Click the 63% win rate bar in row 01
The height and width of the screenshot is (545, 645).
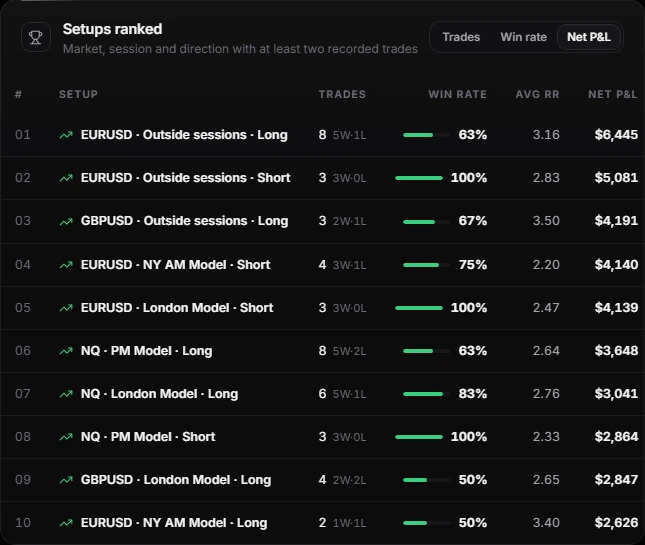point(427,135)
